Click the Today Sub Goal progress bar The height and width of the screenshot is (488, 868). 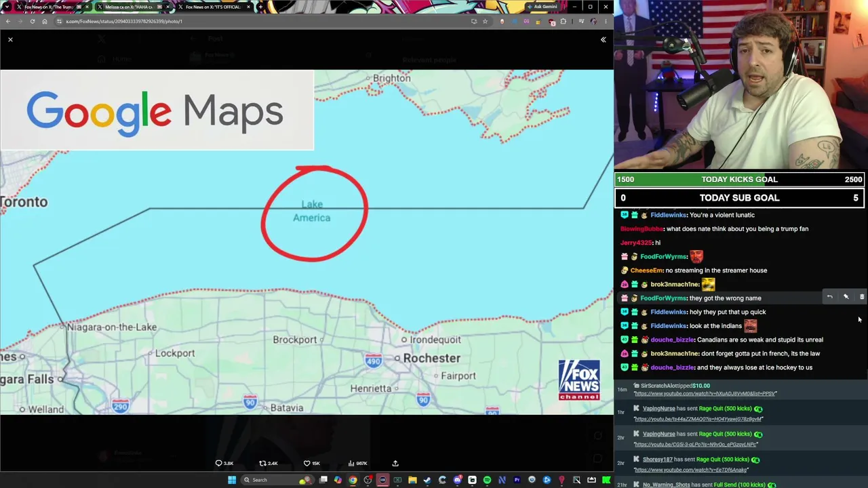[x=741, y=198]
